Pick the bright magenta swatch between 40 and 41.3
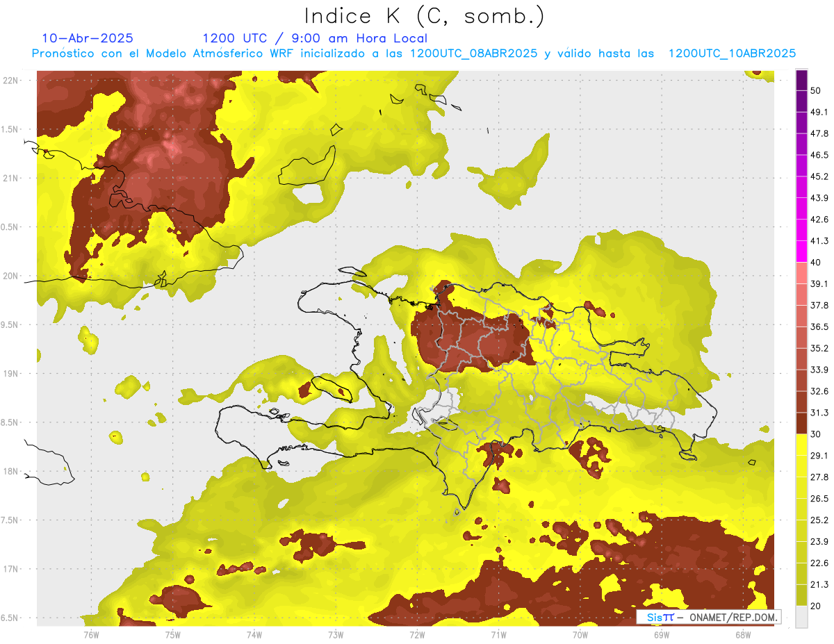Screen dimensions: 834x644 pos(801,252)
